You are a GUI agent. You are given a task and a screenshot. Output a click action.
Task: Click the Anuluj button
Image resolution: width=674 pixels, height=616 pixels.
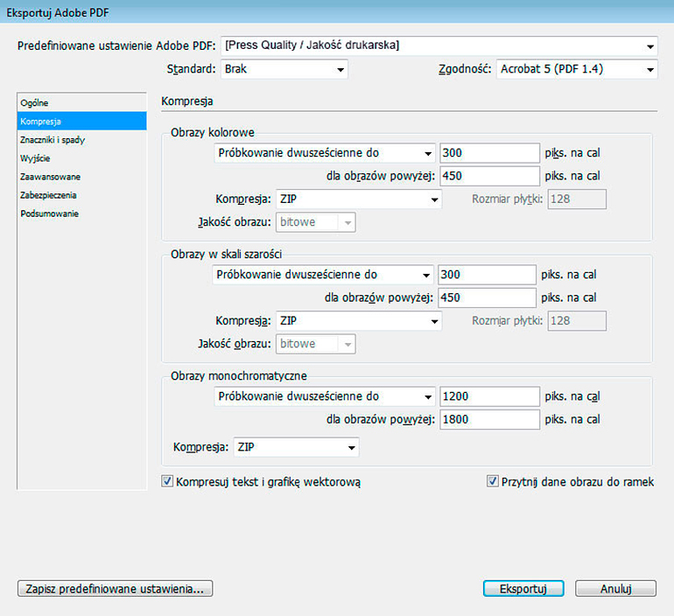pyautogui.click(x=616, y=589)
